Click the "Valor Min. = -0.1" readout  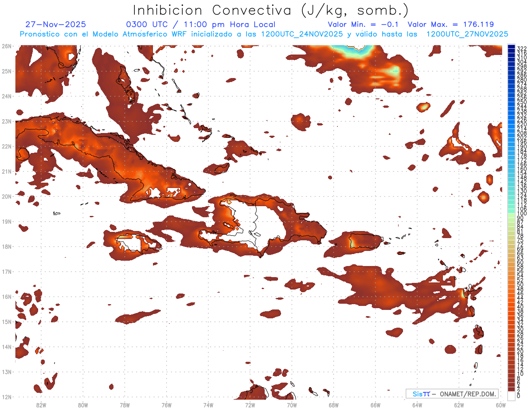(x=364, y=24)
